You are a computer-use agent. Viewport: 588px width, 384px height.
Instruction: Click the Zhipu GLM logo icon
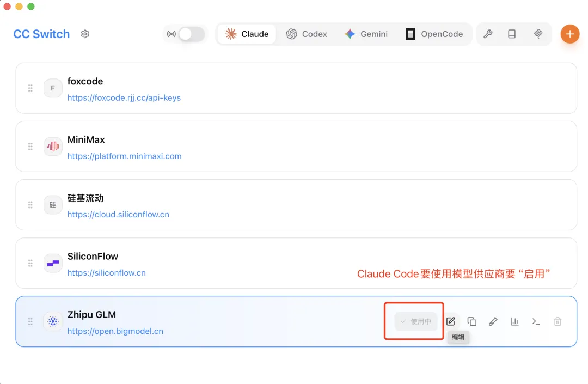pyautogui.click(x=53, y=321)
